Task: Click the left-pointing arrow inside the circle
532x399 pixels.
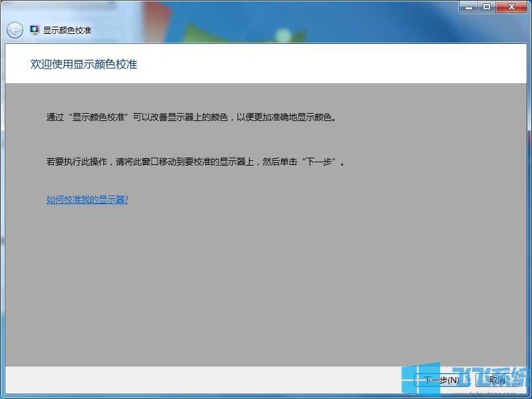Action: (x=13, y=30)
